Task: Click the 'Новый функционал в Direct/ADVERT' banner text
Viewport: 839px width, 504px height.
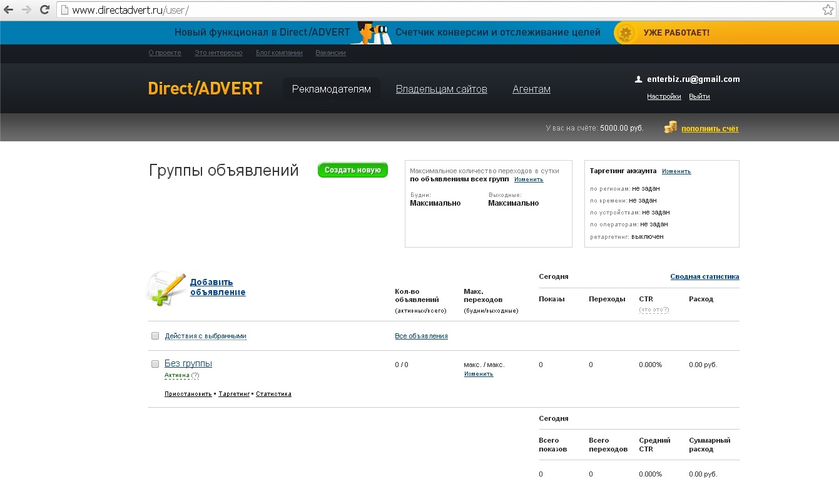Action: tap(262, 33)
